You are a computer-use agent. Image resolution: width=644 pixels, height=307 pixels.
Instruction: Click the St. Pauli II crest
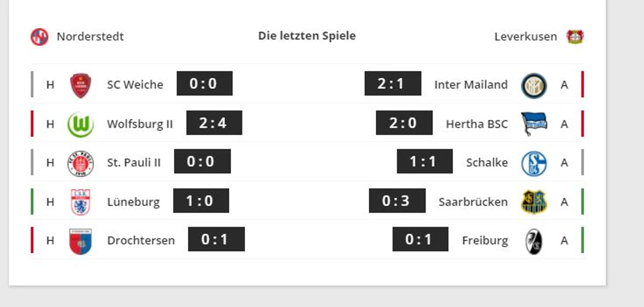tap(80, 163)
